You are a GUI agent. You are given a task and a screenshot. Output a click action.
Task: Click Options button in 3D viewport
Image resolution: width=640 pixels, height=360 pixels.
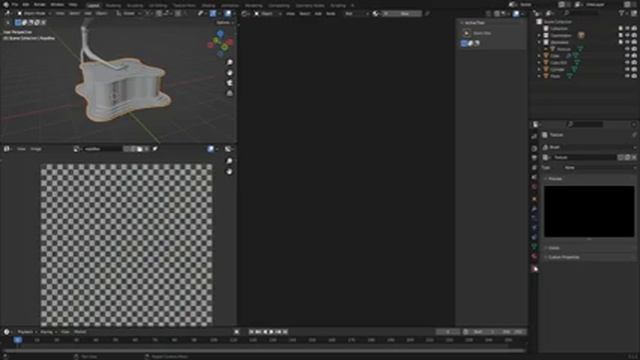[224, 22]
